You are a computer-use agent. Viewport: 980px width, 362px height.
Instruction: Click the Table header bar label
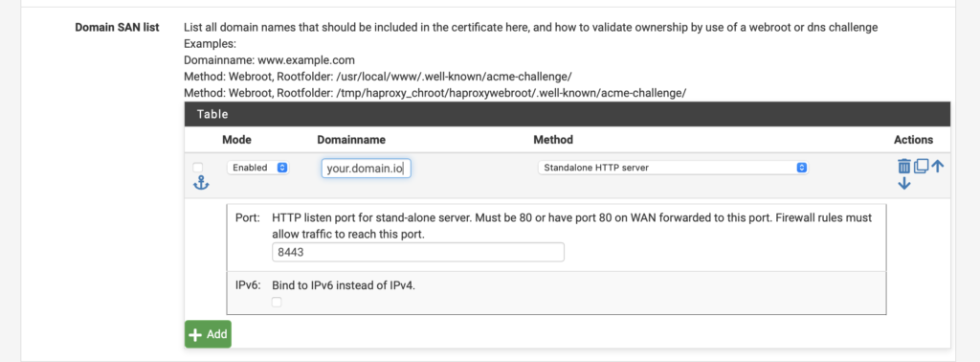coord(212,114)
